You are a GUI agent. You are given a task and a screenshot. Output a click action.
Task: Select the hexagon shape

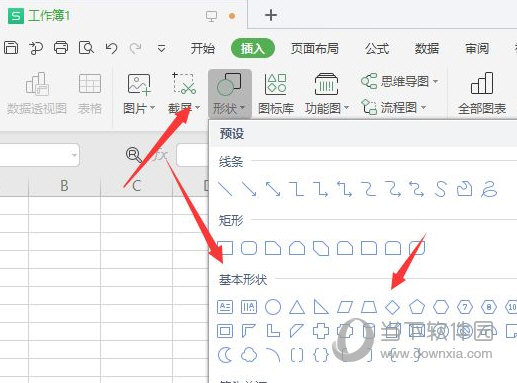(x=441, y=307)
